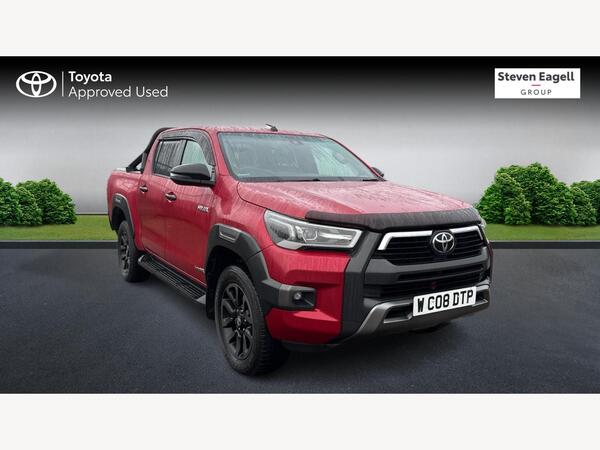
Task: Click the Toyota emblem on the front grille
Action: (x=443, y=243)
